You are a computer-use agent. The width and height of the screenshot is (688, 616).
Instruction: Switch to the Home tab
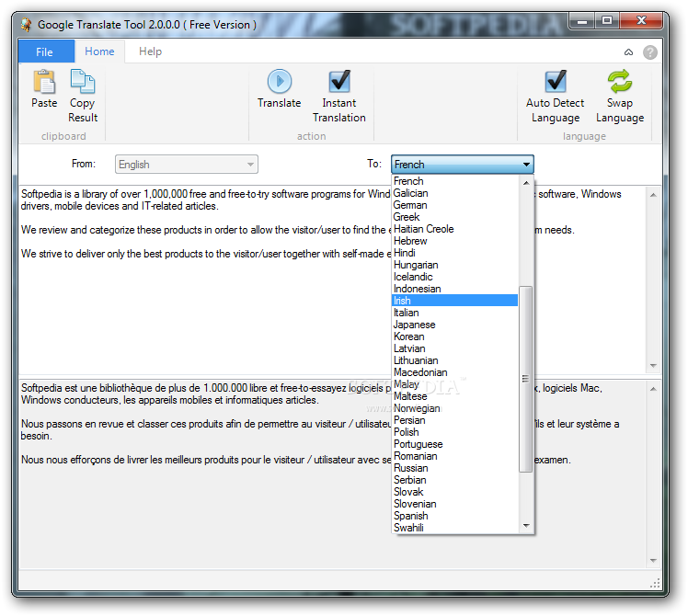point(99,51)
